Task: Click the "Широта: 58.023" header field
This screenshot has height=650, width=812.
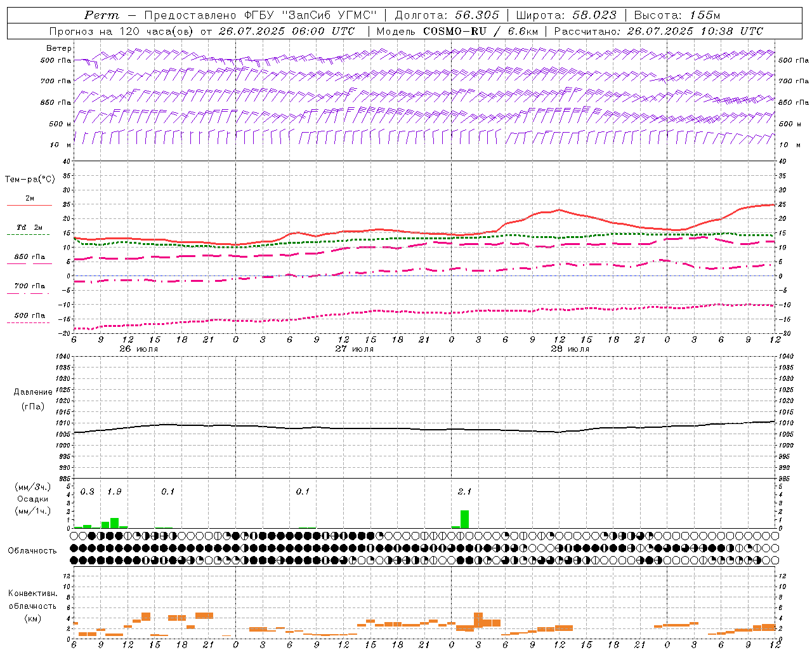Action: [566, 15]
